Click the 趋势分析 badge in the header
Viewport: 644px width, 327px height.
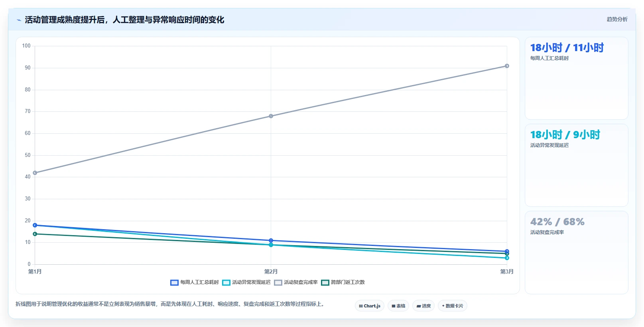[617, 19]
